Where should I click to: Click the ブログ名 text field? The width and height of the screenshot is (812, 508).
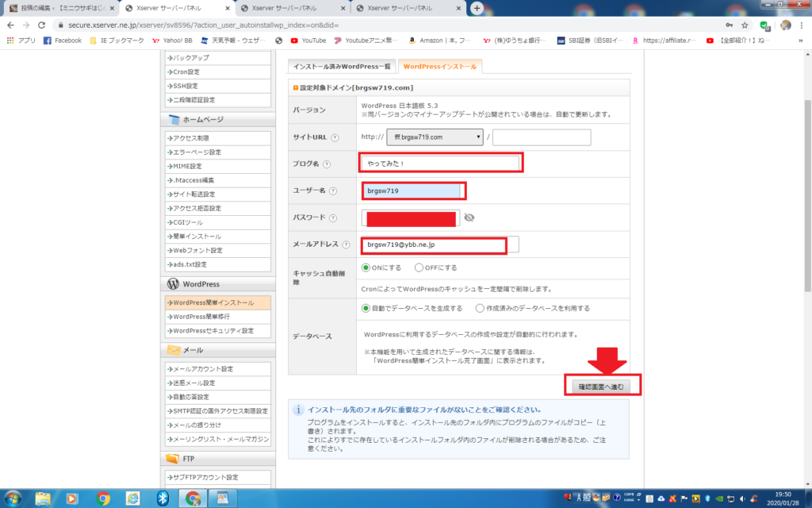tap(441, 164)
